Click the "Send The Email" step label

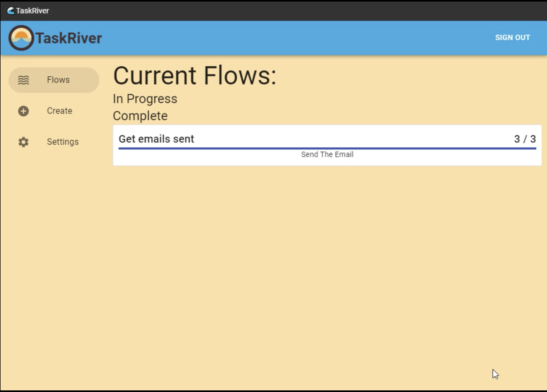[327, 154]
